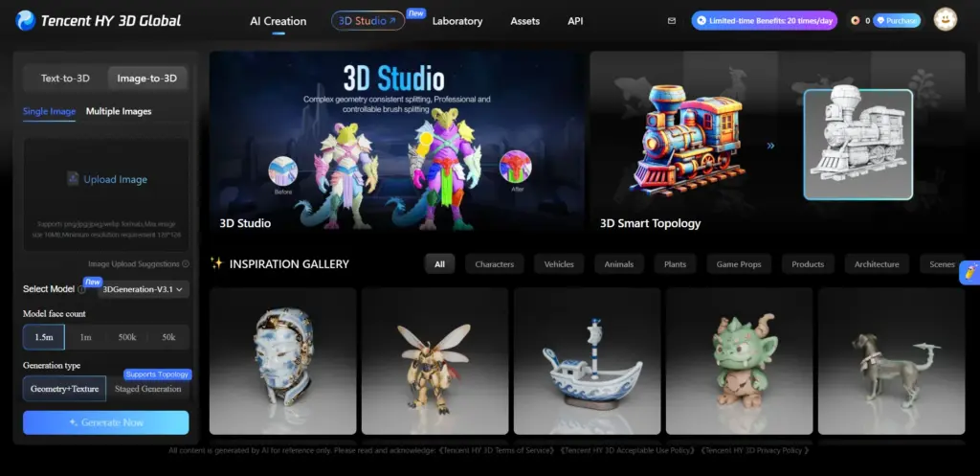Open the mail envelope icon
980x476 pixels.
tap(672, 21)
